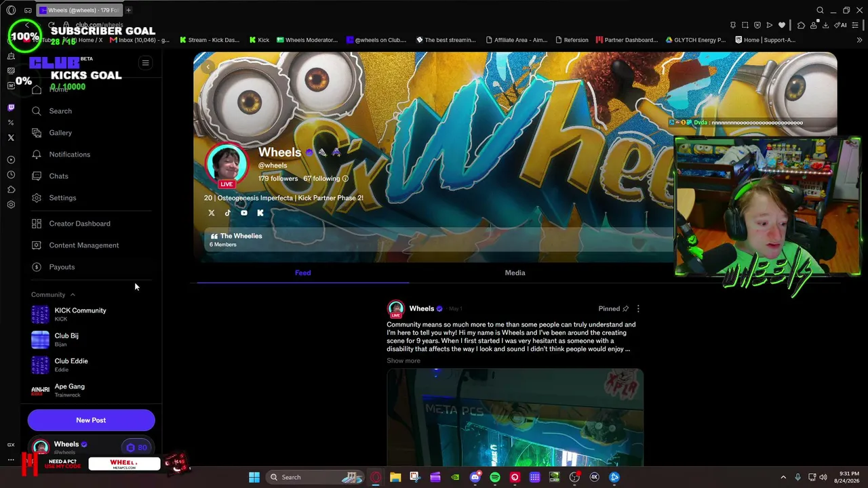The height and width of the screenshot is (488, 868).
Task: Open Spotify from the taskbar
Action: tap(495, 477)
